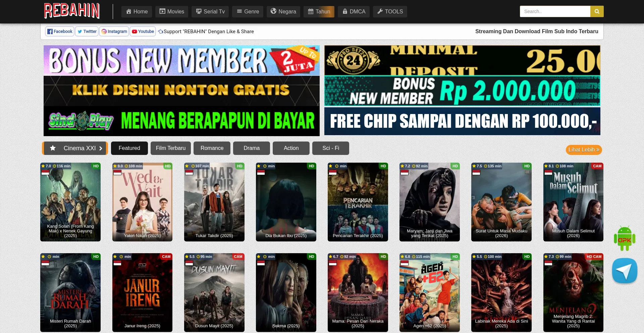Open the Agen +62 (2025) movie
644x333 pixels.
[x=430, y=292]
